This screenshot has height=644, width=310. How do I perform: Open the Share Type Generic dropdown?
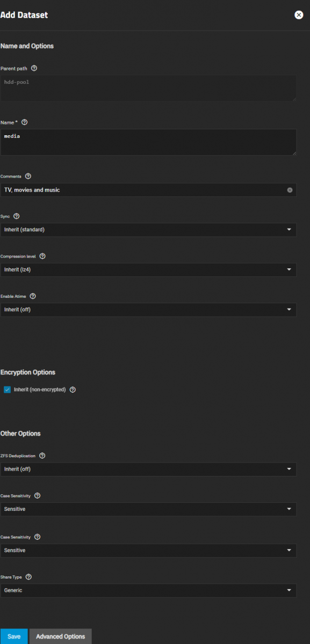click(x=148, y=590)
